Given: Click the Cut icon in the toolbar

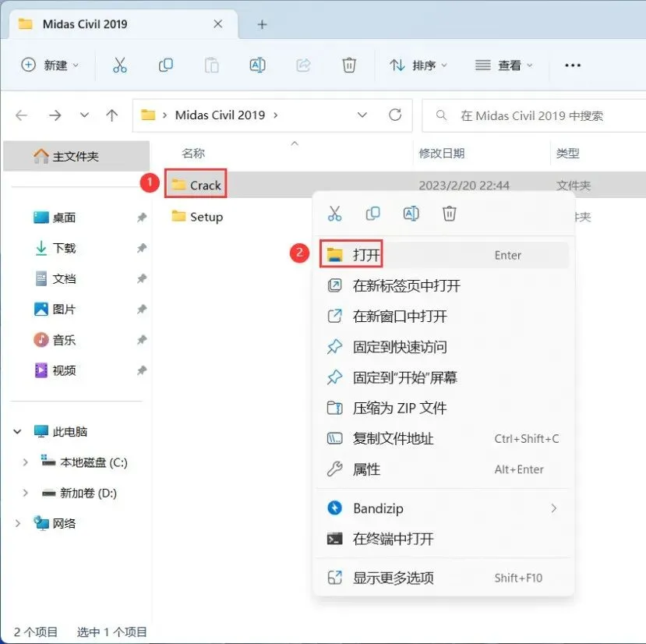Looking at the screenshot, I should [x=119, y=65].
